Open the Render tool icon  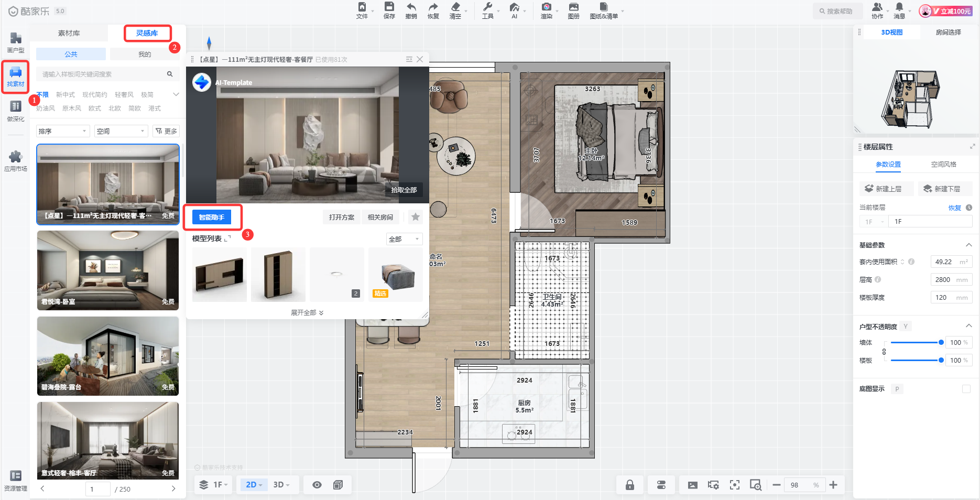tap(546, 7)
